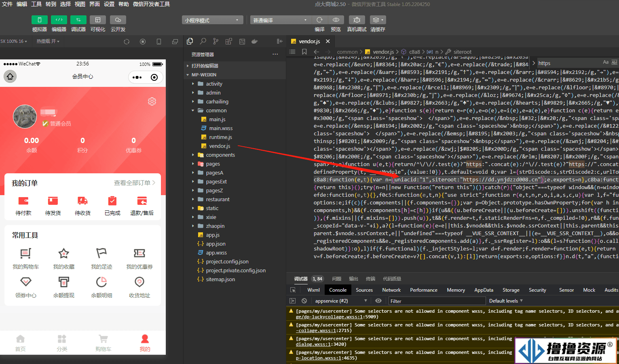Open resource manager more options
Screen dimensions: 619x364
(x=275, y=54)
